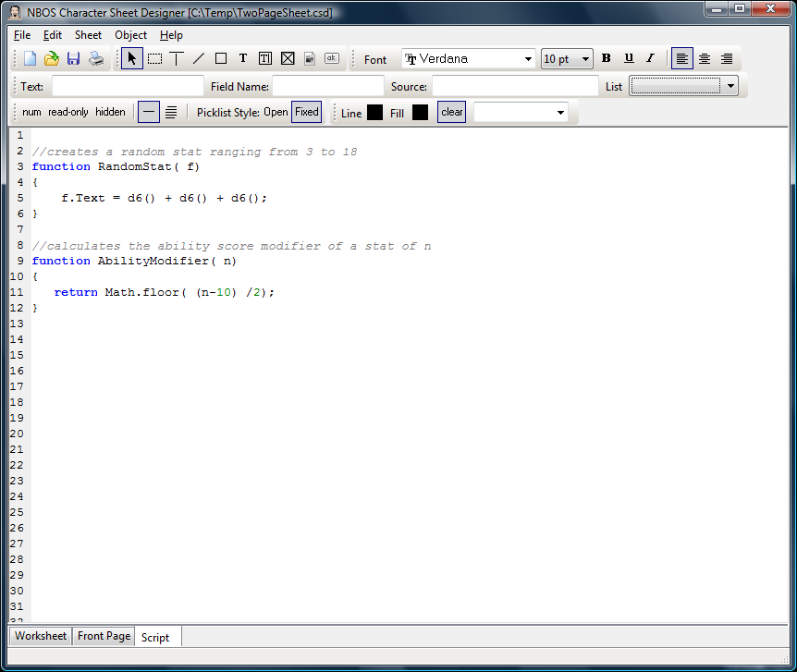
Task: Toggle underline text formatting
Action: click(629, 58)
